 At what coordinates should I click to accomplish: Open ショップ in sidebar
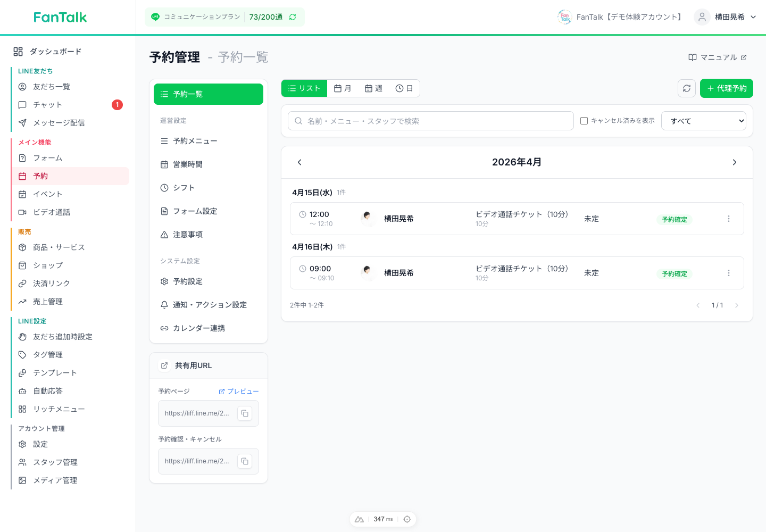pyautogui.click(x=70, y=265)
